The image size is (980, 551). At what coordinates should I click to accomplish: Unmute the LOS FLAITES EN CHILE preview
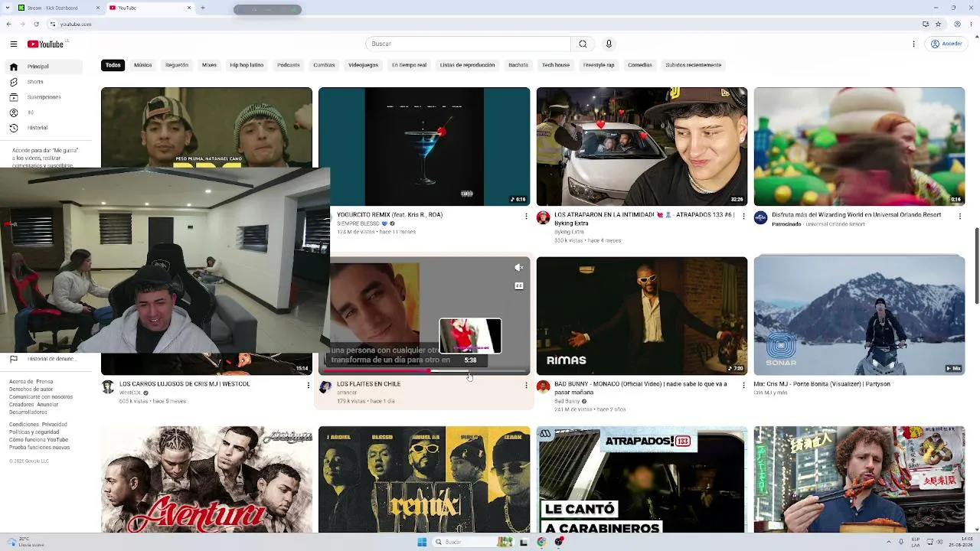coord(519,267)
